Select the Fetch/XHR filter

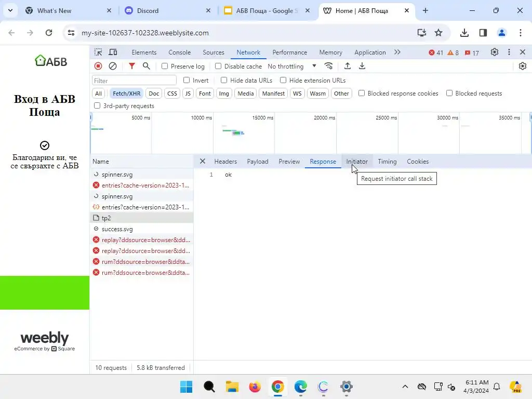point(126,94)
